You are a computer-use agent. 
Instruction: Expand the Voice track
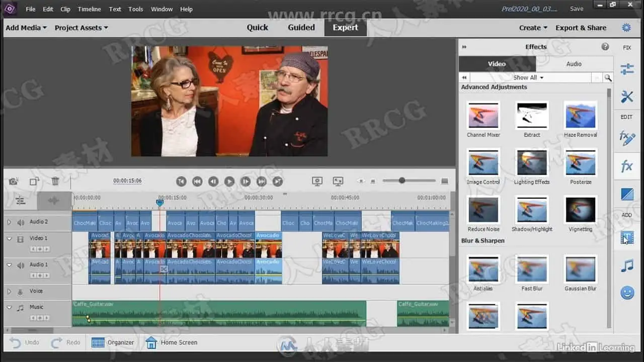(9, 291)
